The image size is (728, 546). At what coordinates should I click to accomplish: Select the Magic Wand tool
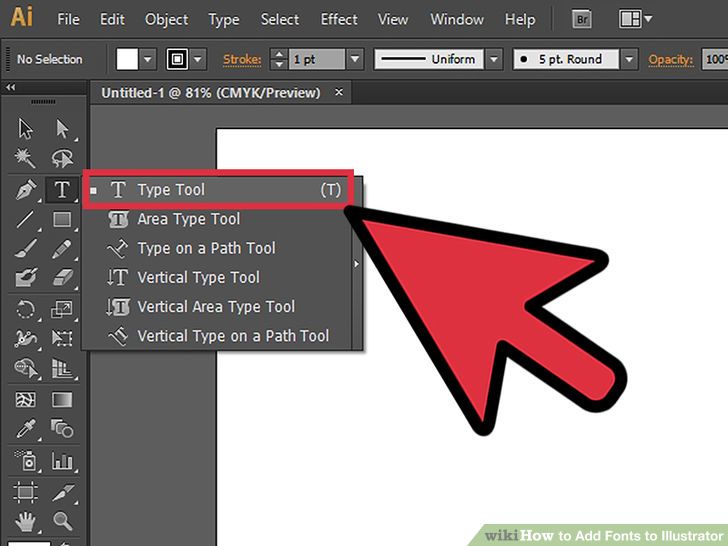[x=25, y=158]
